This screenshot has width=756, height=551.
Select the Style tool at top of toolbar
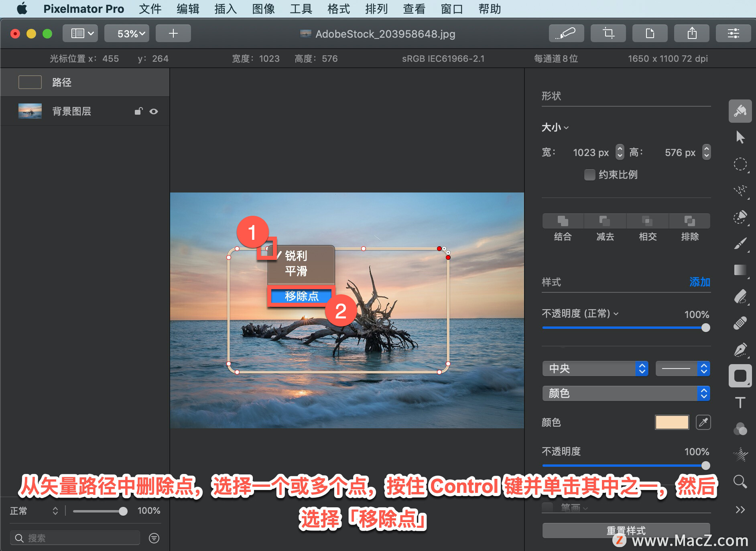point(740,111)
